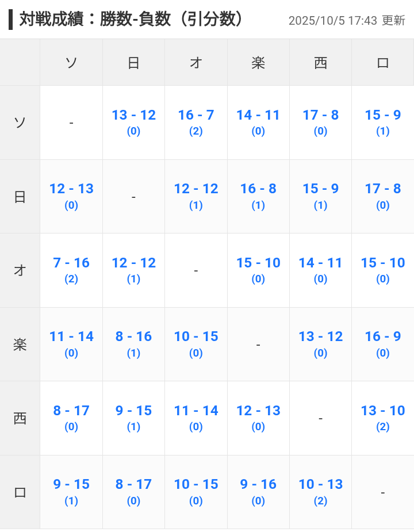
Task: Click the 西 row header cell
Action: 20,418
